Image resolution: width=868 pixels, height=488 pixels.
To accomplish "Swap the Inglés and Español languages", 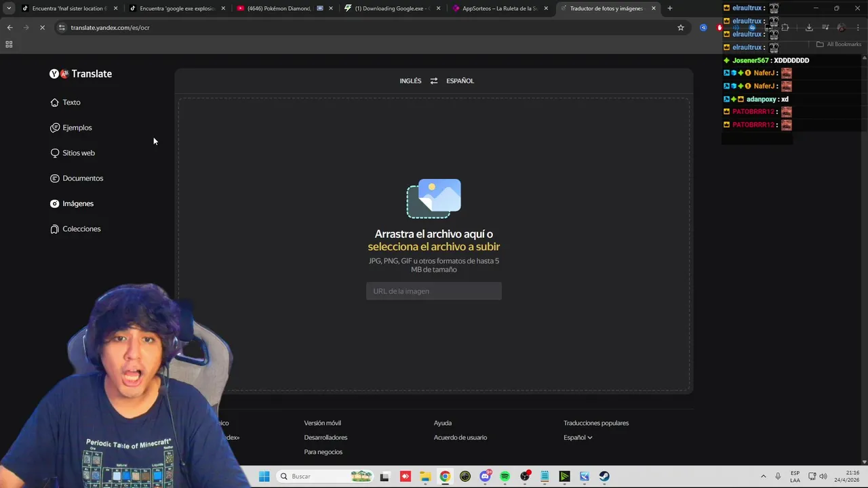I will 434,81.
